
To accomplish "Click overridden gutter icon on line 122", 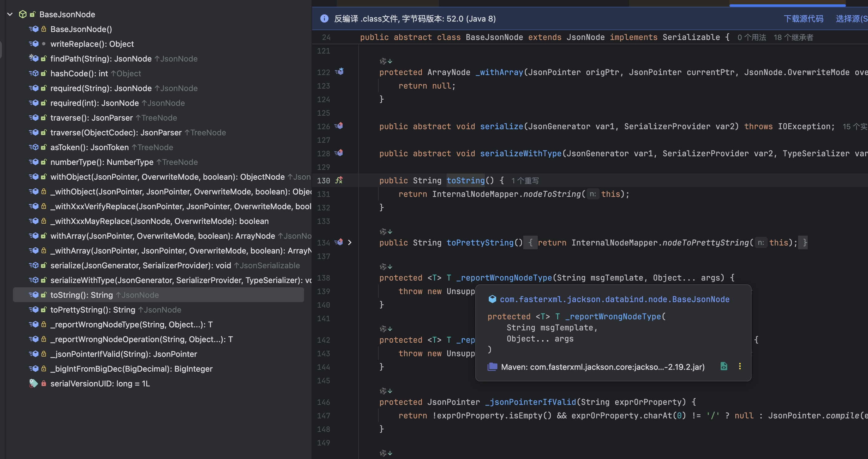I will click(x=339, y=72).
